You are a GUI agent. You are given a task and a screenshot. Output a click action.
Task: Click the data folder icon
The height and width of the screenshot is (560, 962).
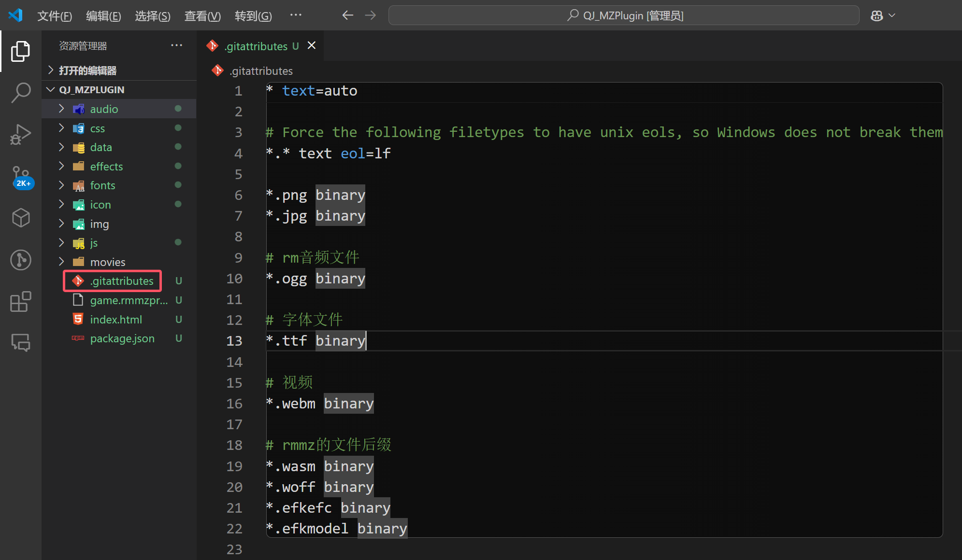click(78, 147)
